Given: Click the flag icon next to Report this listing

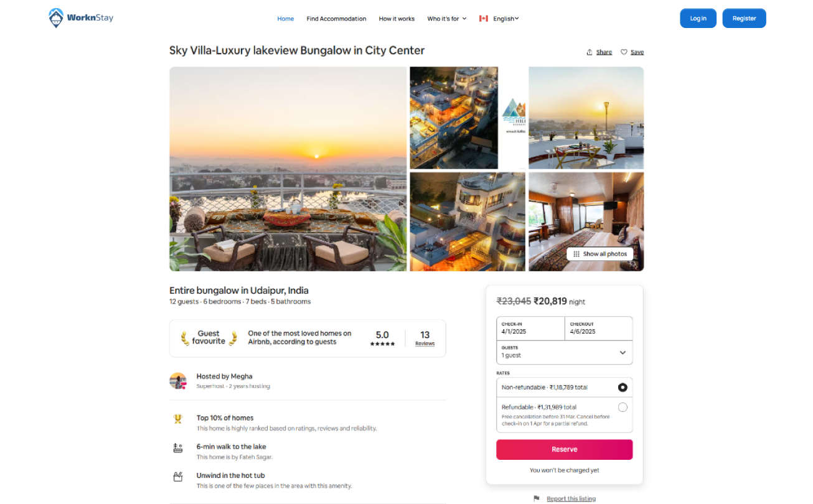Looking at the screenshot, I should (537, 498).
